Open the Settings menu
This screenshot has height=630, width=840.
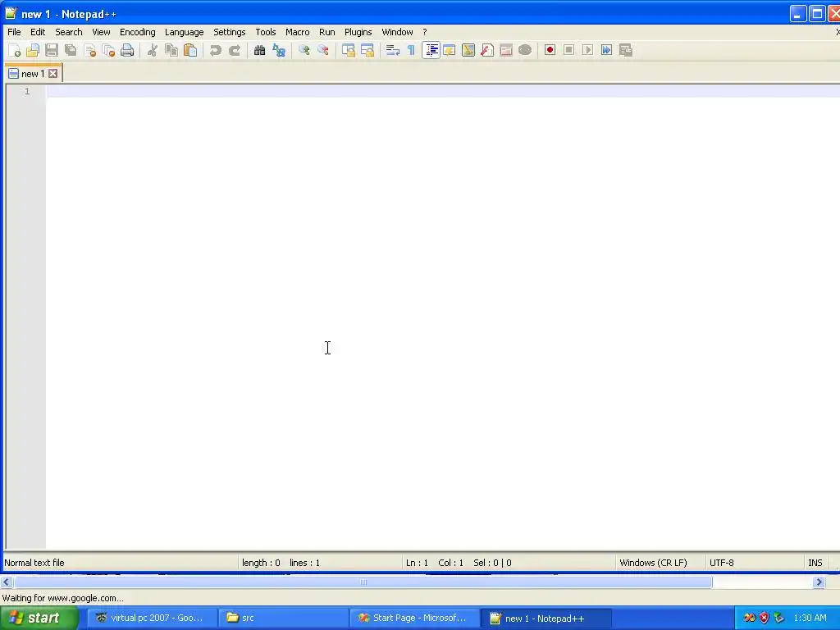[x=230, y=32]
